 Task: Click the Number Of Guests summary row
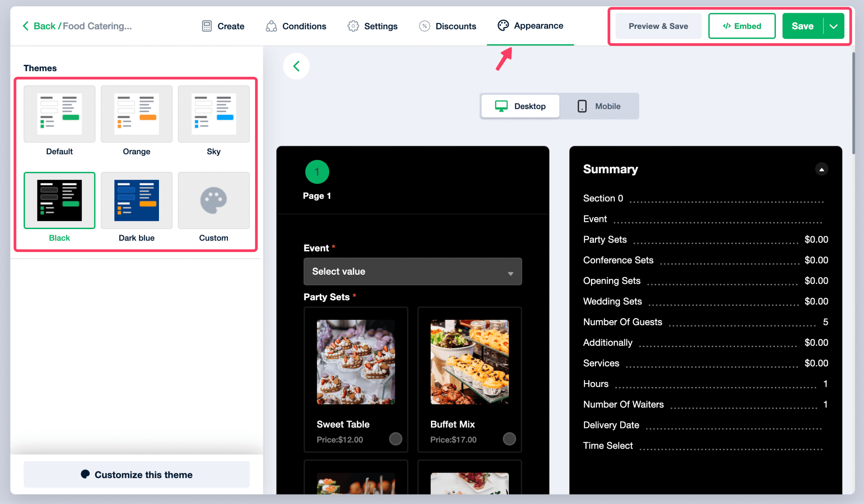[706, 322]
